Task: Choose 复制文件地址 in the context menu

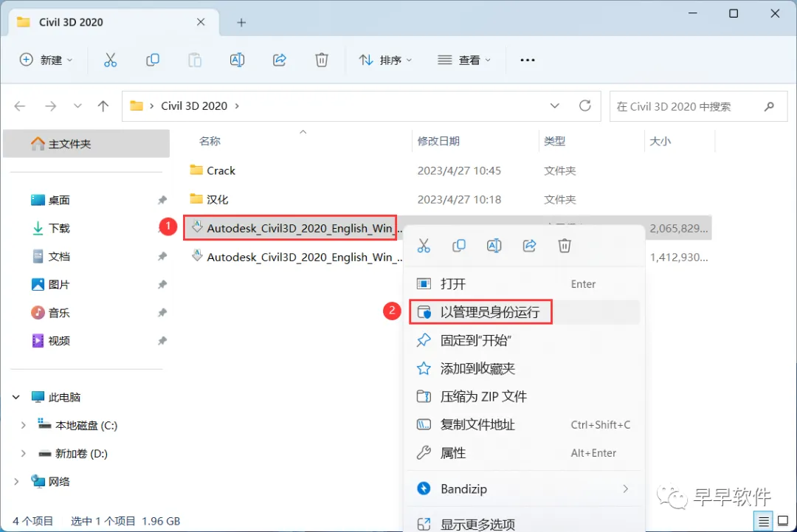Action: (525, 425)
